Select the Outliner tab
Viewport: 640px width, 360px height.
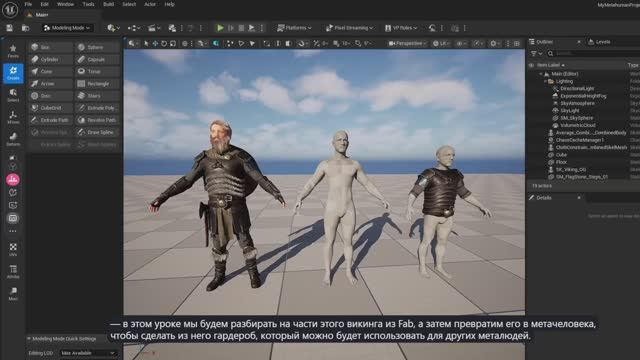(556, 42)
